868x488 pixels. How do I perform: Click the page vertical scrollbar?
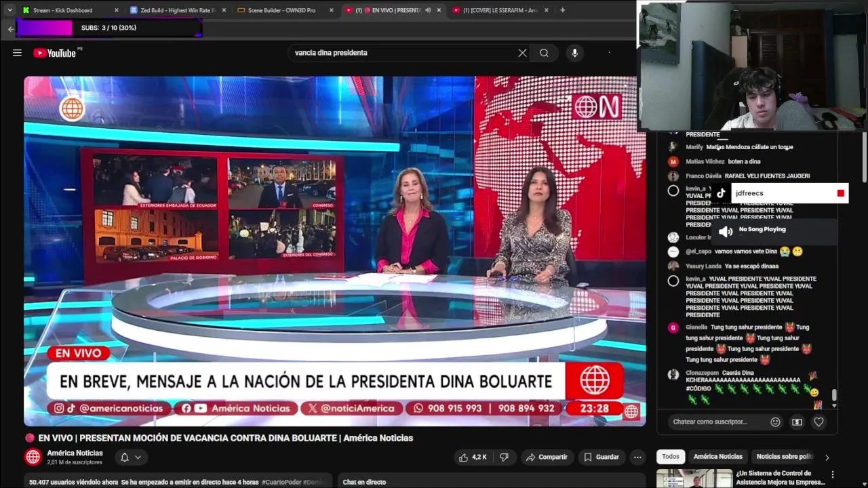pyautogui.click(x=864, y=157)
